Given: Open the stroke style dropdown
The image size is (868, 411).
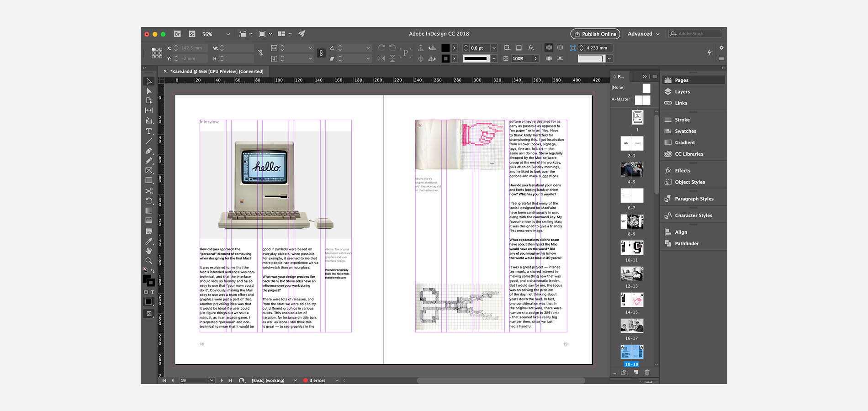Looking at the screenshot, I should 494,58.
